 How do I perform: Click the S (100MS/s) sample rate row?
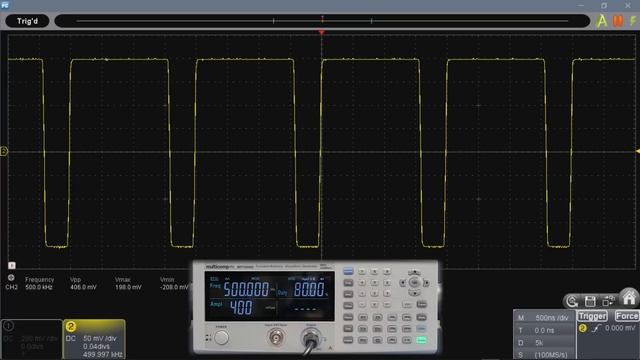click(544, 354)
